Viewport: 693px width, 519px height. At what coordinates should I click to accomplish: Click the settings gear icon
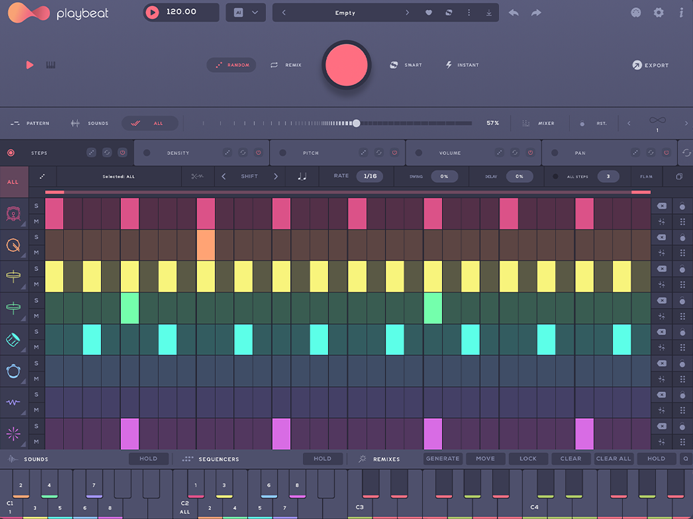tap(658, 13)
